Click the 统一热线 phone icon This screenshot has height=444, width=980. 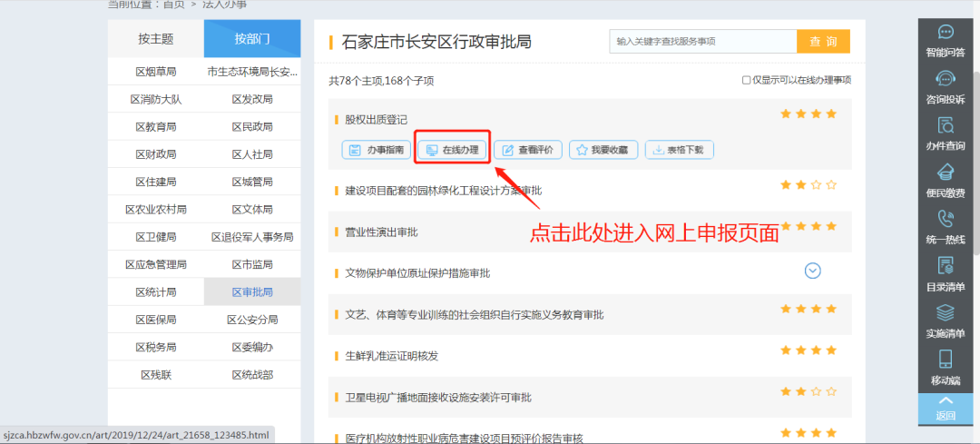pos(946,219)
